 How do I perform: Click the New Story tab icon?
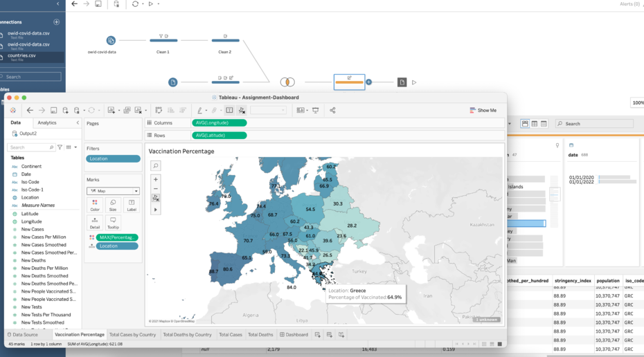[x=341, y=335]
